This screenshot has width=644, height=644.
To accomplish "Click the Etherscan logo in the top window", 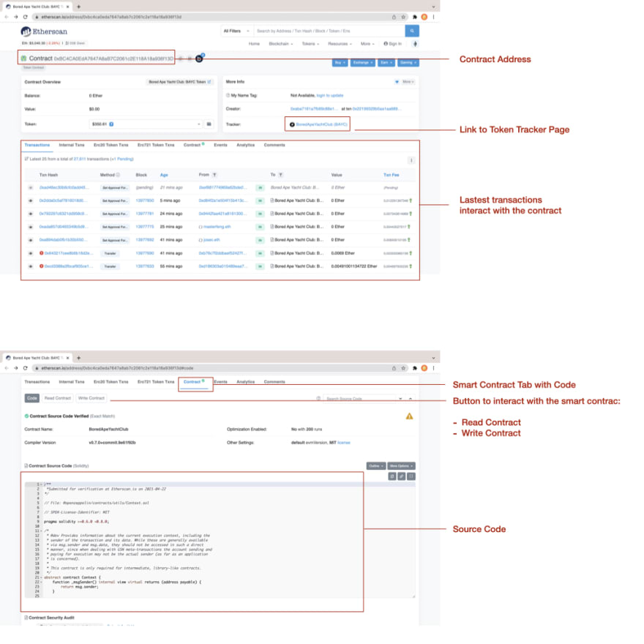I will 44,31.
